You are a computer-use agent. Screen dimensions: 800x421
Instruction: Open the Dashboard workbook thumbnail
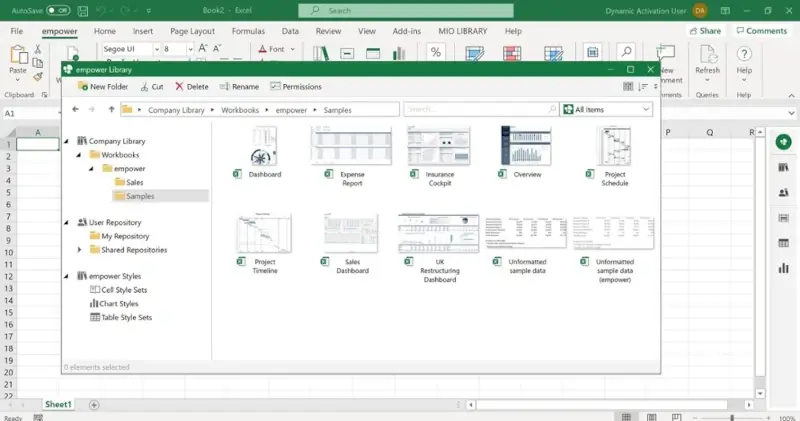pyautogui.click(x=264, y=146)
